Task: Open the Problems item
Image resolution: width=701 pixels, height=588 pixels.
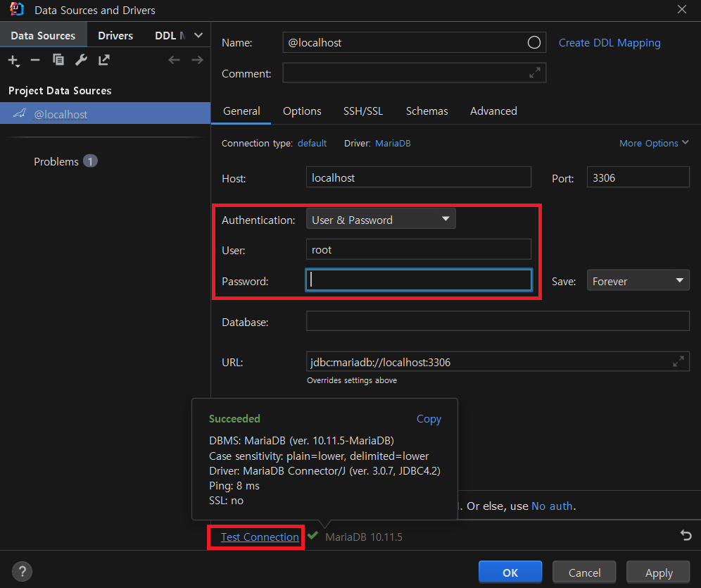Action: pos(65,161)
